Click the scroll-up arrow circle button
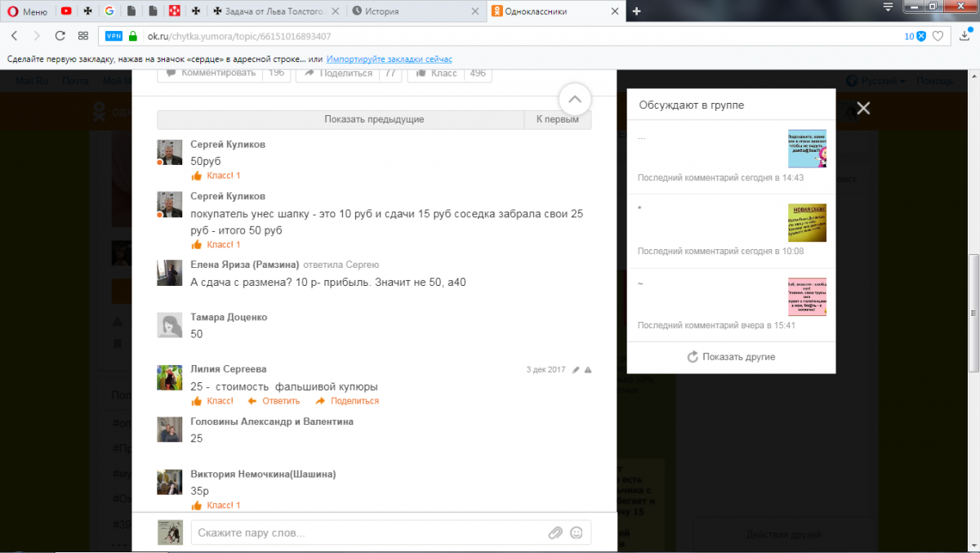Viewport: 980px width, 553px height. (x=574, y=99)
